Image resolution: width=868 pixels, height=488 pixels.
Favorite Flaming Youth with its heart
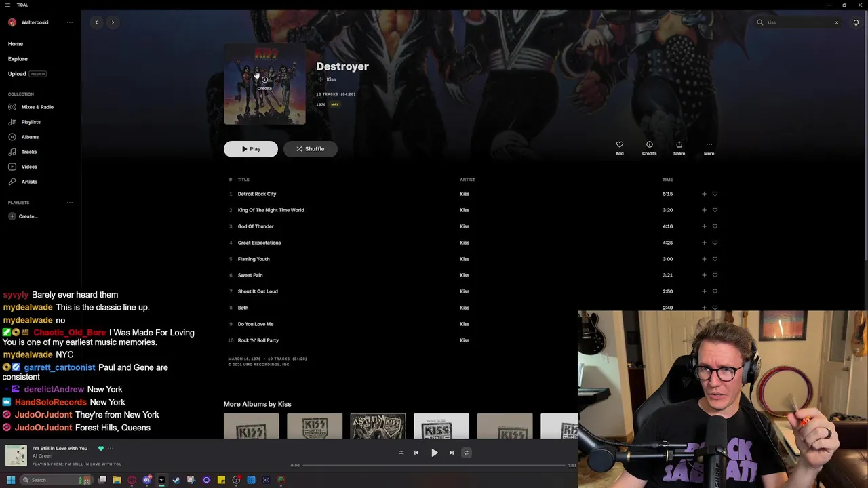pyautogui.click(x=715, y=259)
